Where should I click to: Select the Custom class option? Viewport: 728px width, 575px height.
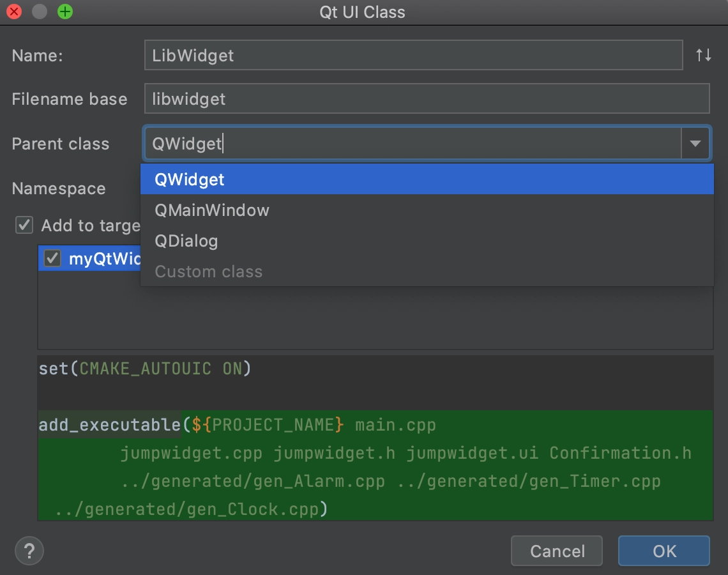tap(427, 272)
